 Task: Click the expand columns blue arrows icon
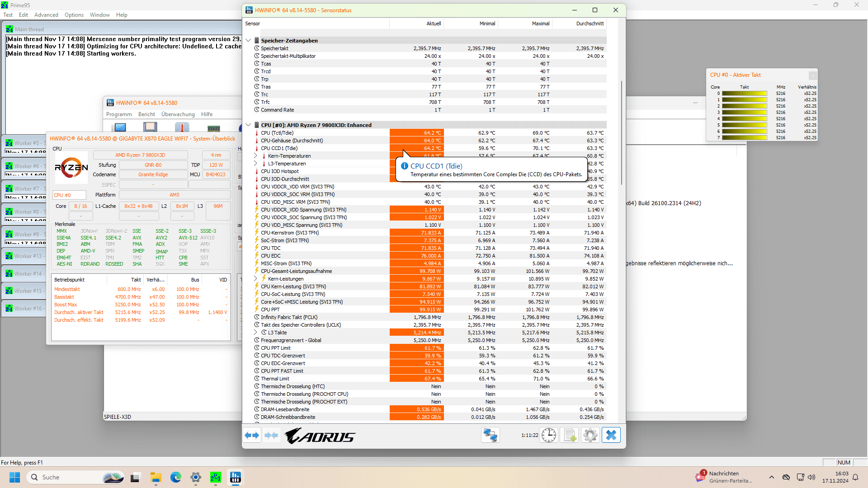(x=252, y=435)
